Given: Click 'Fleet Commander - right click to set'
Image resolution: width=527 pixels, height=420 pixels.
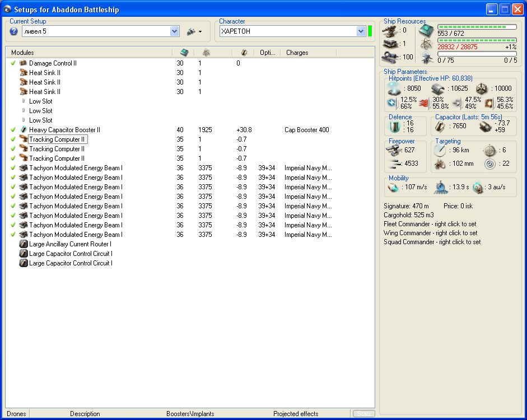Looking at the screenshot, I should (430, 224).
